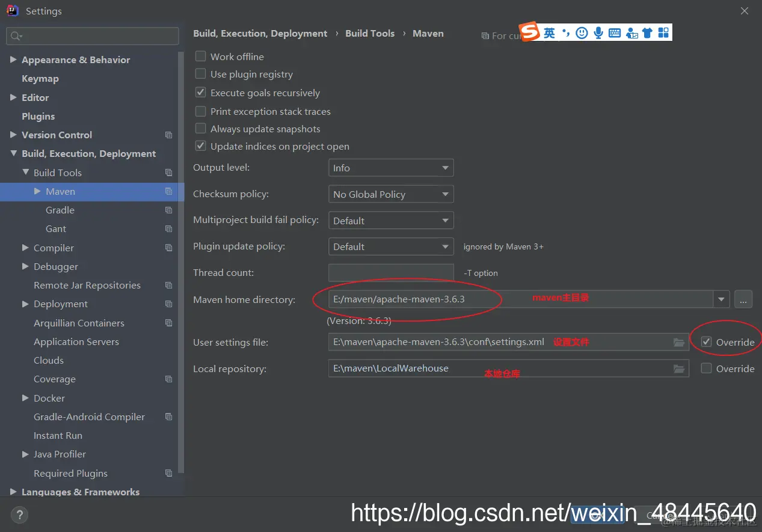The width and height of the screenshot is (762, 532).
Task: Click project-level icon beside Gant row
Action: (x=168, y=229)
